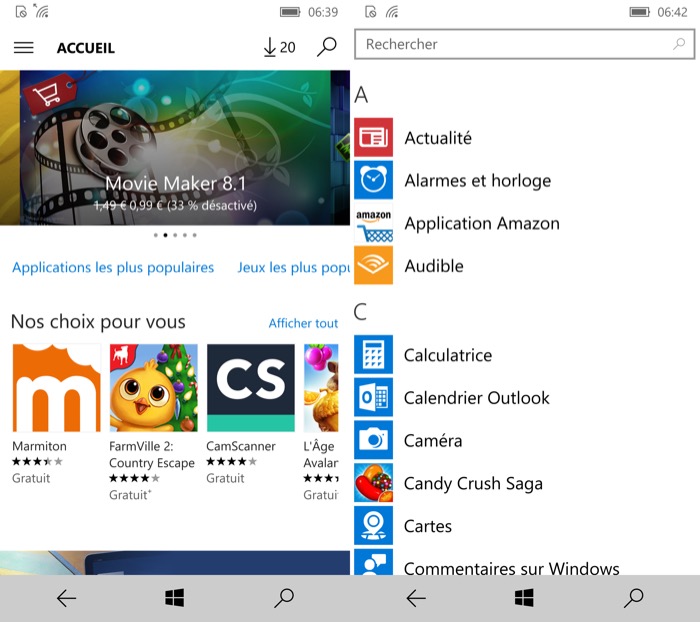Screen dimensions: 700x622
Task: Tap Back button on left phone
Action: coord(67,598)
